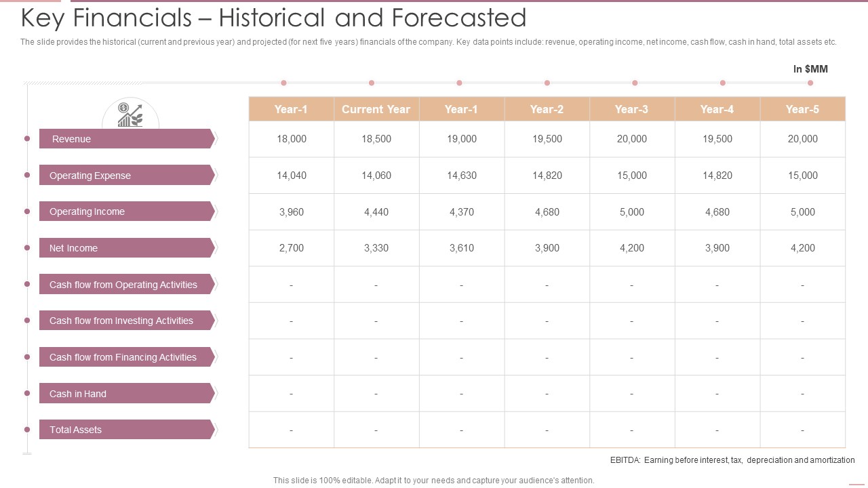The width and height of the screenshot is (868, 488).
Task: Select Operating Income 4,680 under Year-2
Action: click(547, 212)
